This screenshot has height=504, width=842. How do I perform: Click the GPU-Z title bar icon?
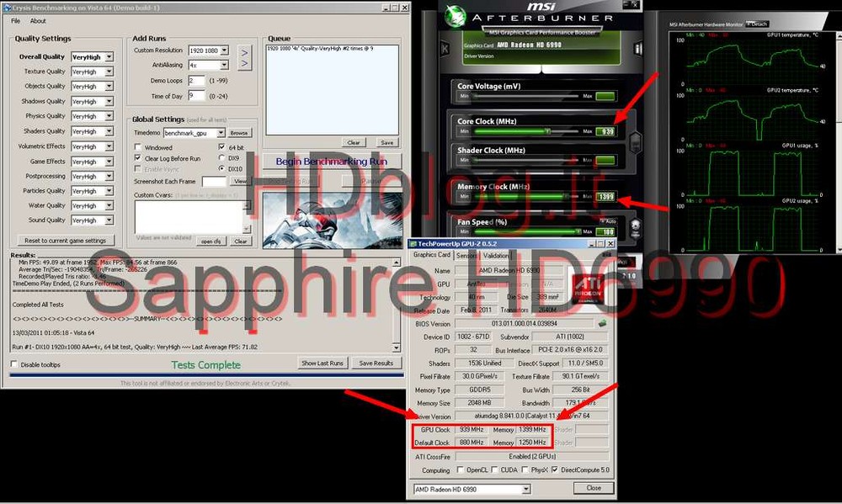pyautogui.click(x=413, y=244)
